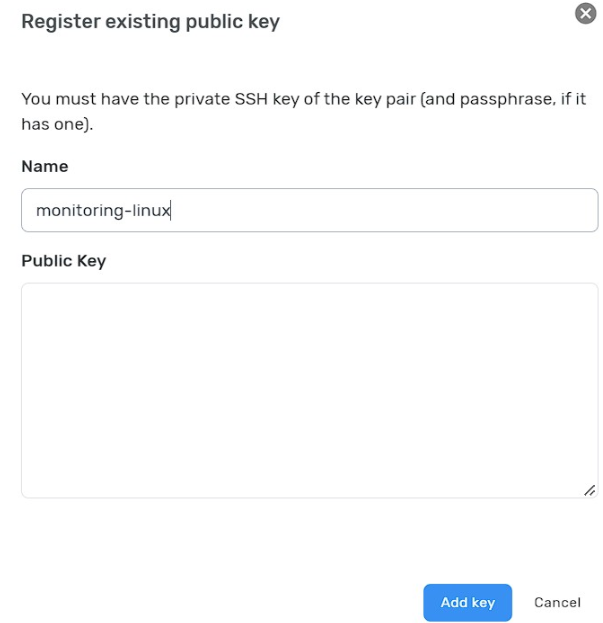Screen dimensions: 603x623
Task: Choose the Cancel text button
Action: 557,602
